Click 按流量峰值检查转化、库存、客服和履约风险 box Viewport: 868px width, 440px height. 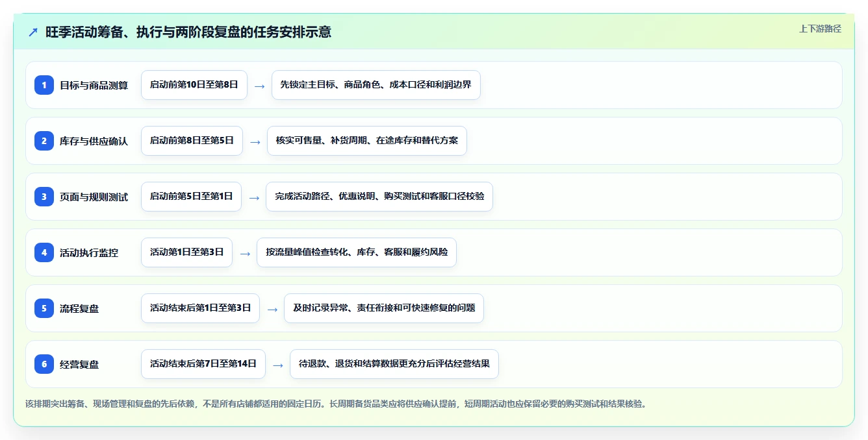click(357, 252)
